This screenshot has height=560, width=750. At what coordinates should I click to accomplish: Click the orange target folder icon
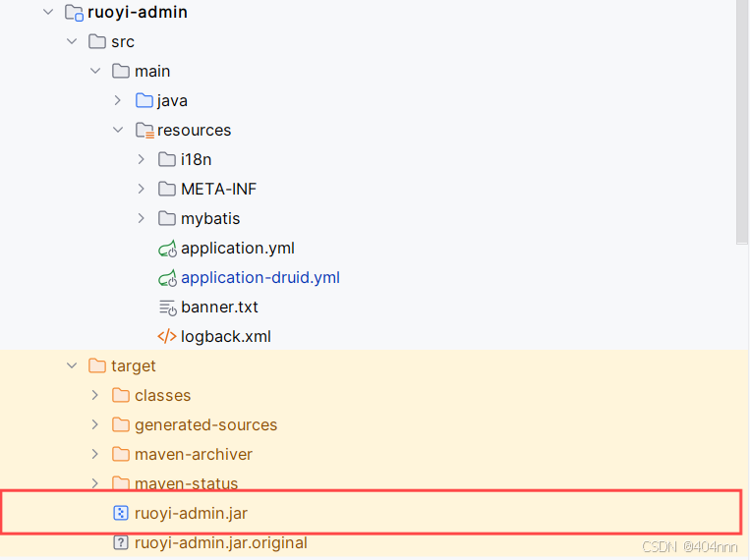(97, 365)
